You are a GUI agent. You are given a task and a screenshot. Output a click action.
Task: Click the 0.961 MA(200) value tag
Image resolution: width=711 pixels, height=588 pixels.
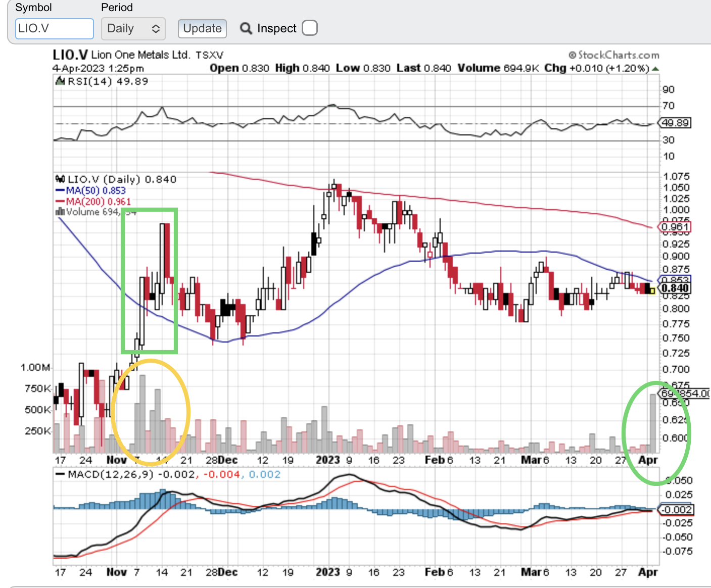pyautogui.click(x=675, y=227)
